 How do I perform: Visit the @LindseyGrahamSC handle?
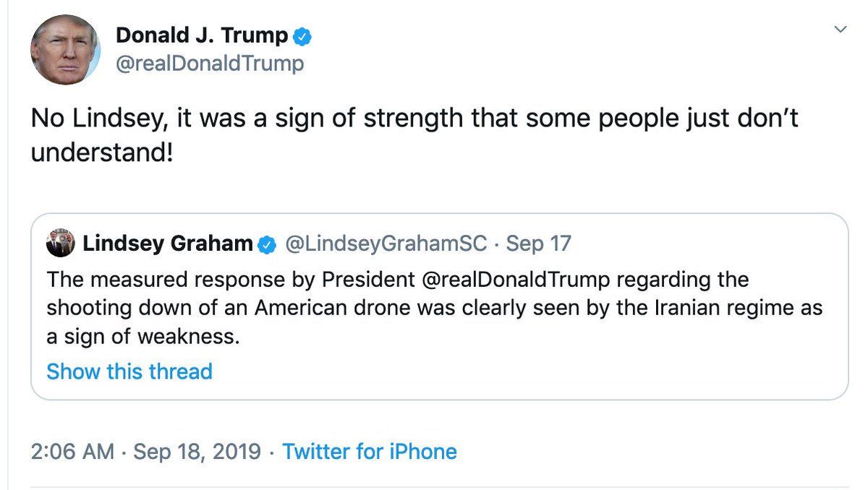386,244
